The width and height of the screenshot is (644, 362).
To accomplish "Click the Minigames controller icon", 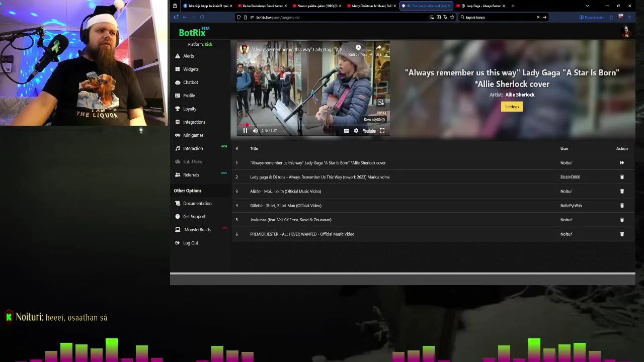I will tap(178, 135).
